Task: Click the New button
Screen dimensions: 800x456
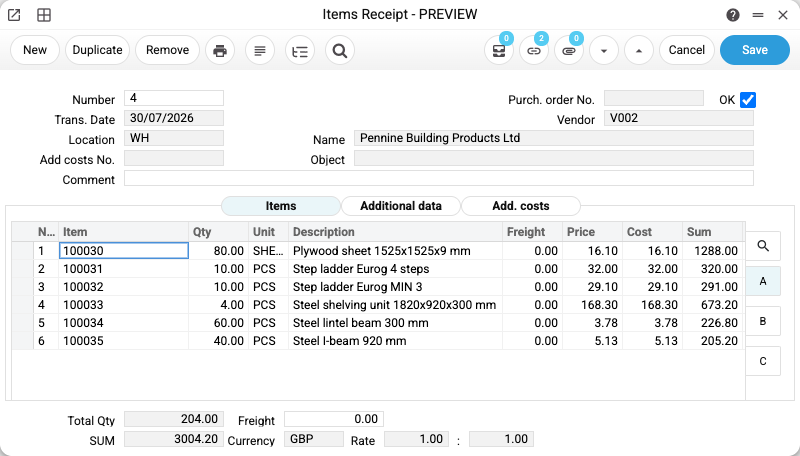Action: tap(35, 50)
